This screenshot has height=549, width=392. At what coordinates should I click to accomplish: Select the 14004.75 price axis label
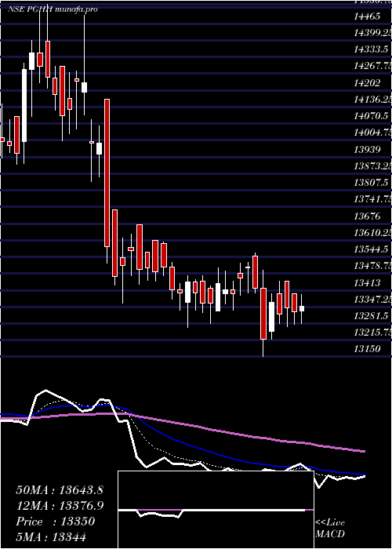point(372,133)
